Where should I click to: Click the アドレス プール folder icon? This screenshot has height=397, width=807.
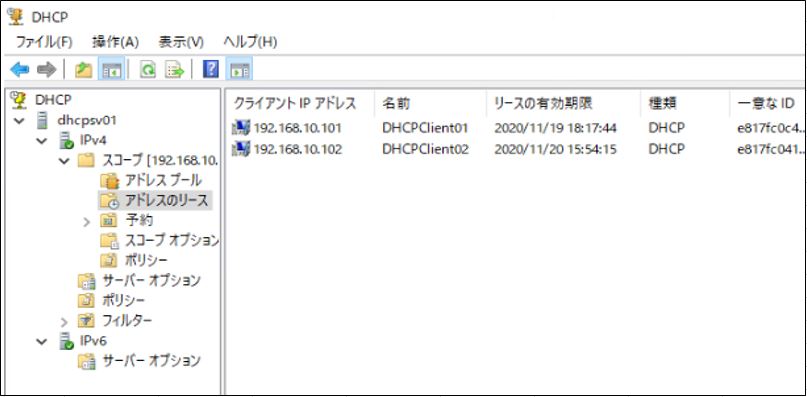click(x=109, y=181)
